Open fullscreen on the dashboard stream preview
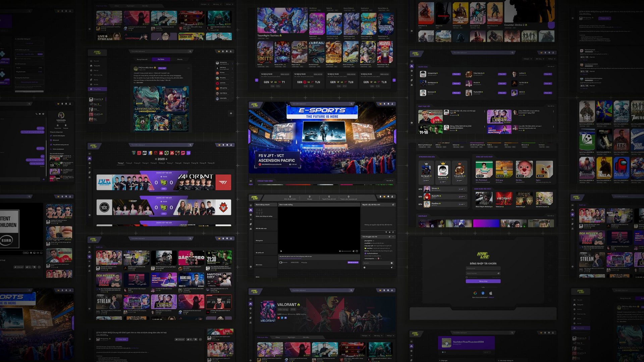The height and width of the screenshot is (362, 644). click(357, 251)
